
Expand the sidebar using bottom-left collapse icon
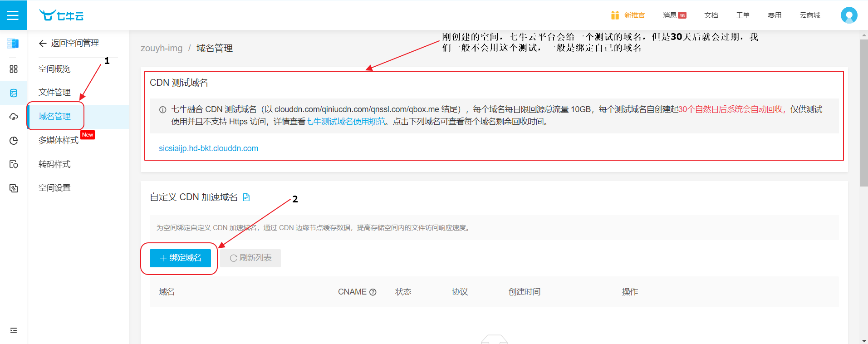pos(14,330)
